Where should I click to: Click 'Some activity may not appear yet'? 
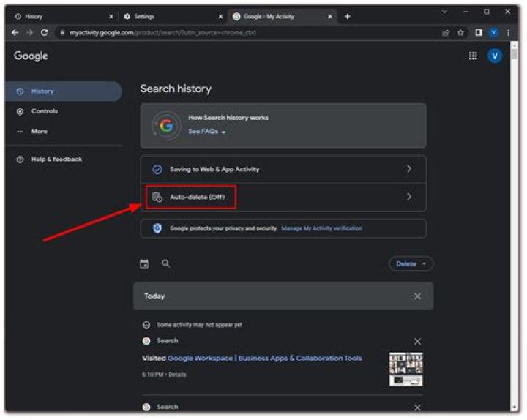(x=199, y=325)
